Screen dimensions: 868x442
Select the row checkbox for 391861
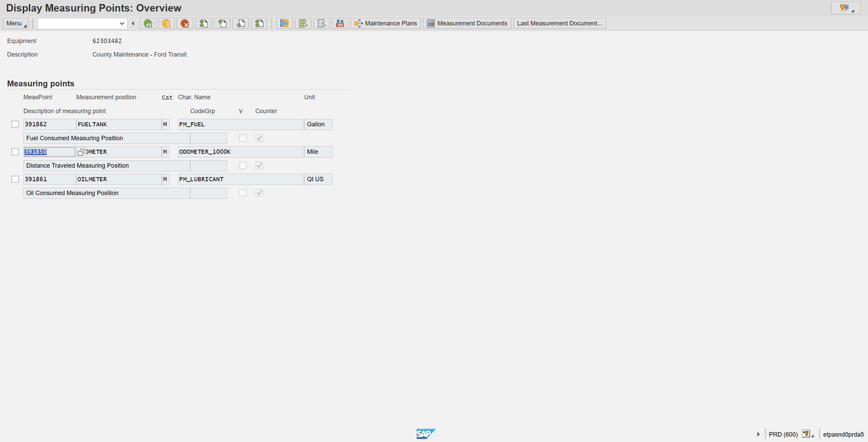click(15, 179)
